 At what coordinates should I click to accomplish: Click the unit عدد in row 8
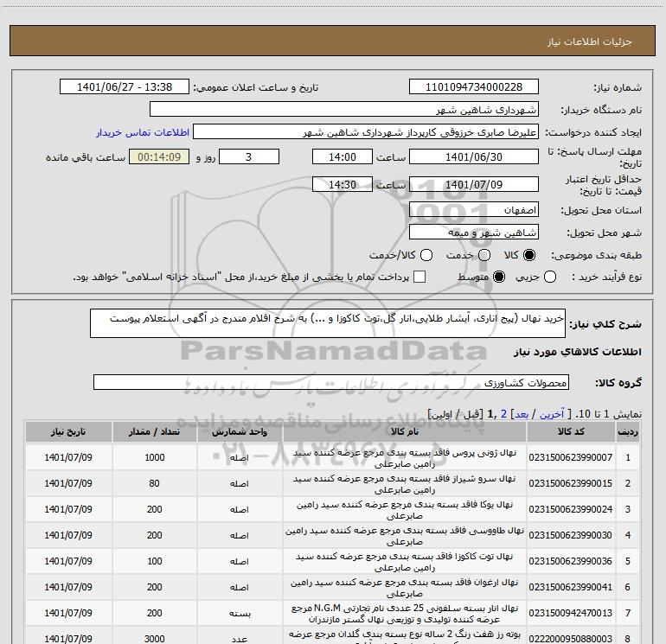240,639
